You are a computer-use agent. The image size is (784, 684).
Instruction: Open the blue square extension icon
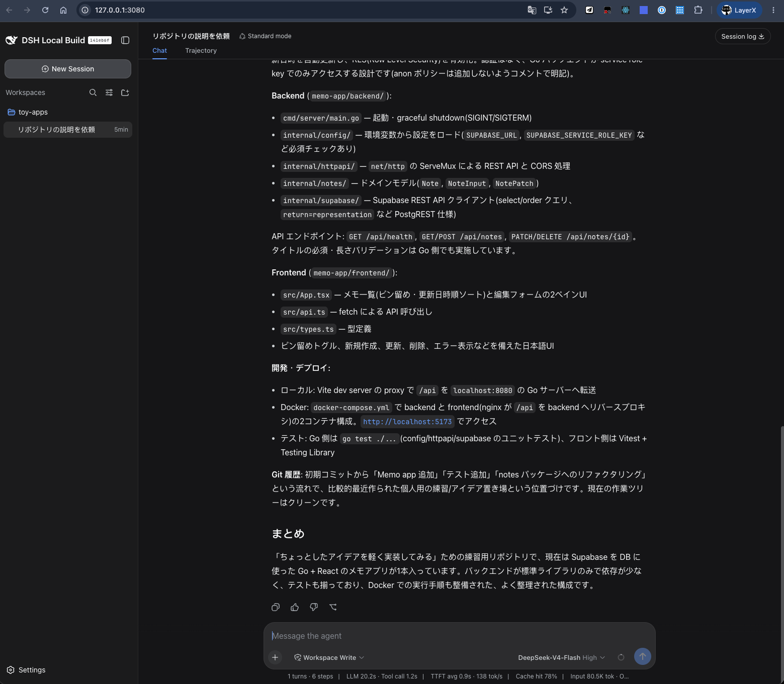coord(644,10)
